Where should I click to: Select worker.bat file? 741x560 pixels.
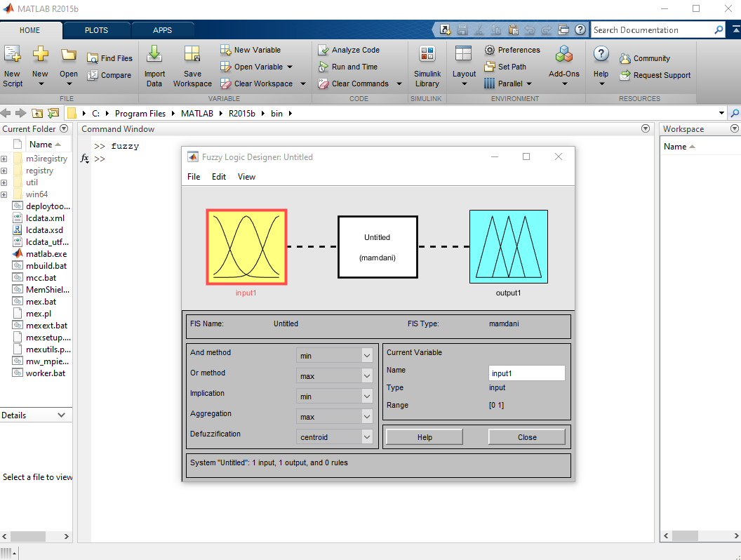pyautogui.click(x=46, y=373)
